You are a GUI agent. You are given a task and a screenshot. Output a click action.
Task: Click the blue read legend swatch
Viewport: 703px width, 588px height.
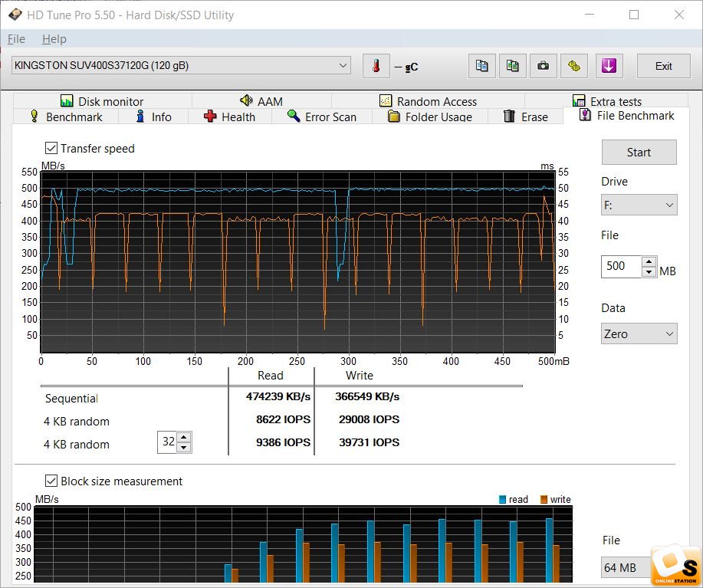pyautogui.click(x=503, y=499)
